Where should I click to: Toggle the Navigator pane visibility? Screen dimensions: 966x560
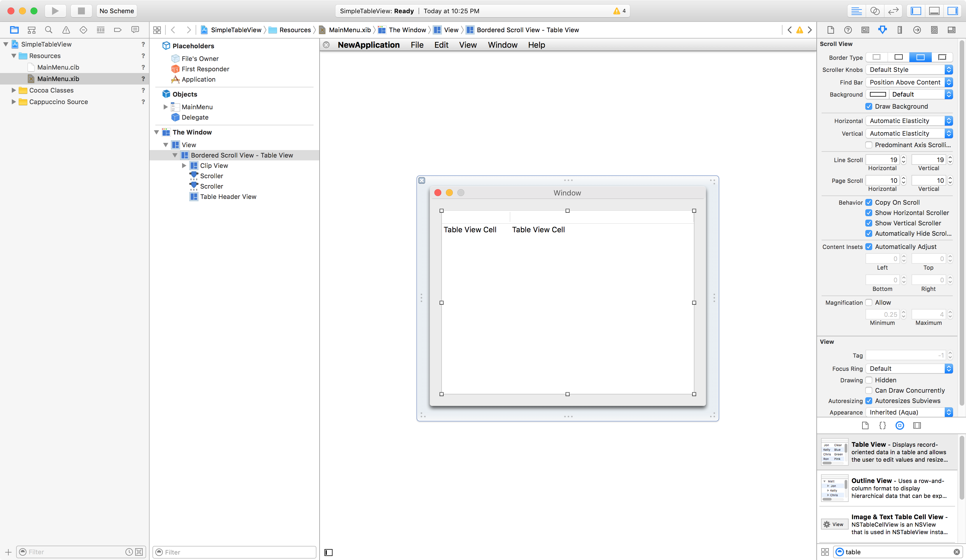click(916, 11)
